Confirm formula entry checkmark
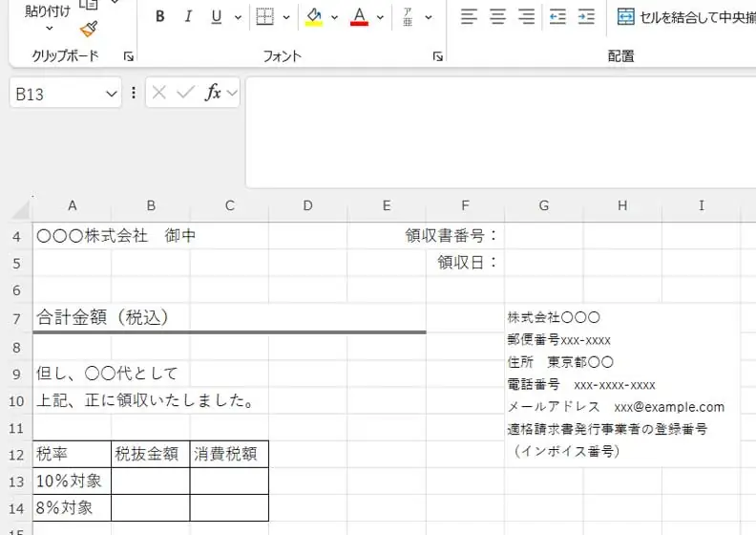This screenshot has width=756, height=535. tap(185, 92)
